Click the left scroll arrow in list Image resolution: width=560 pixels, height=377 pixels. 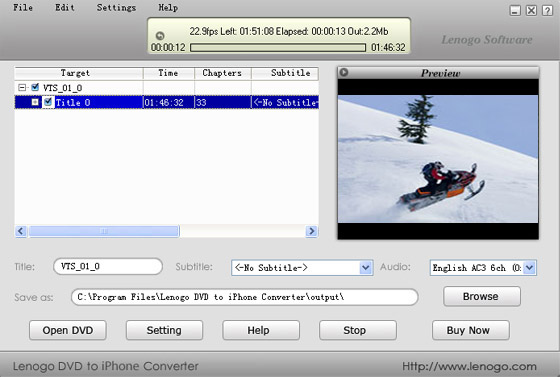(21, 231)
